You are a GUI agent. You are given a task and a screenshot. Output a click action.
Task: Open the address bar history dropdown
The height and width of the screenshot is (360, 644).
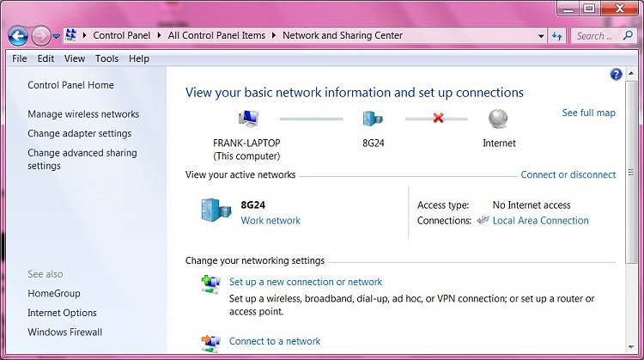(x=541, y=36)
